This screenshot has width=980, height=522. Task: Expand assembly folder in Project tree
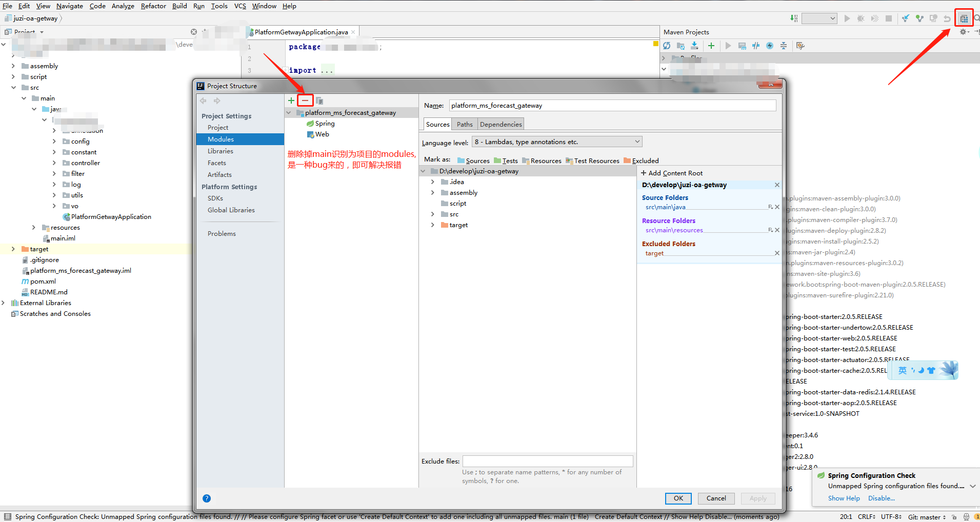point(13,66)
